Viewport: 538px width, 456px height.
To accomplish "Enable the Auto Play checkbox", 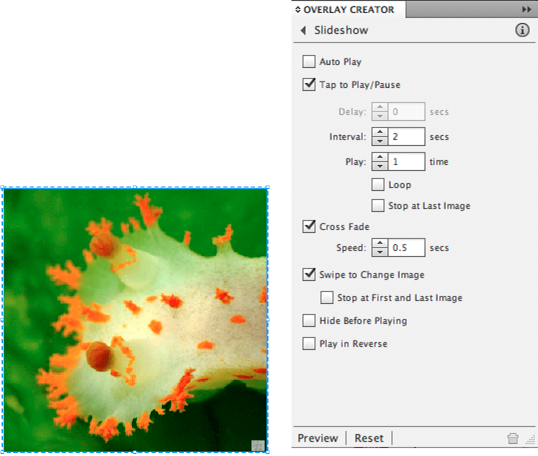I will tap(309, 62).
